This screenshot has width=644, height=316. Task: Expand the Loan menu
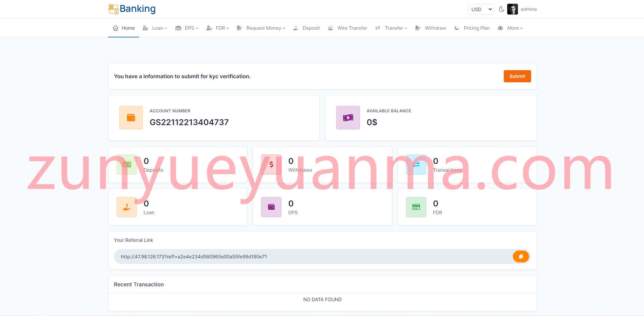tap(155, 28)
